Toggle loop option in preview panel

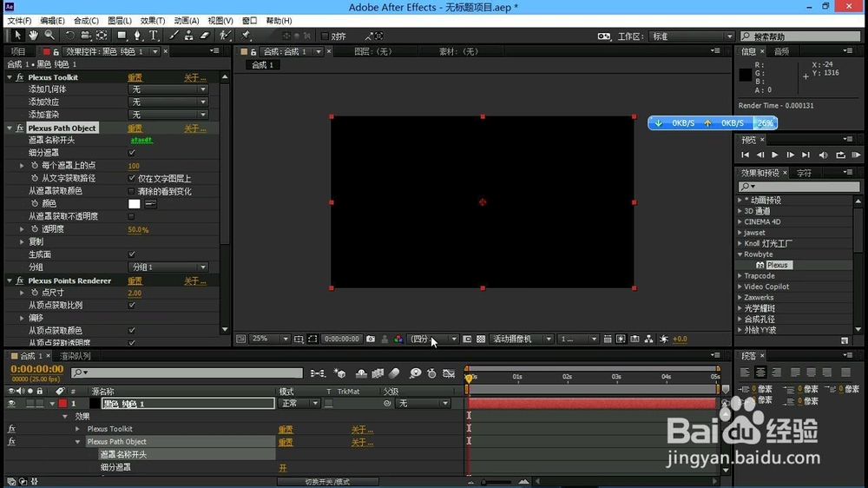click(x=840, y=155)
